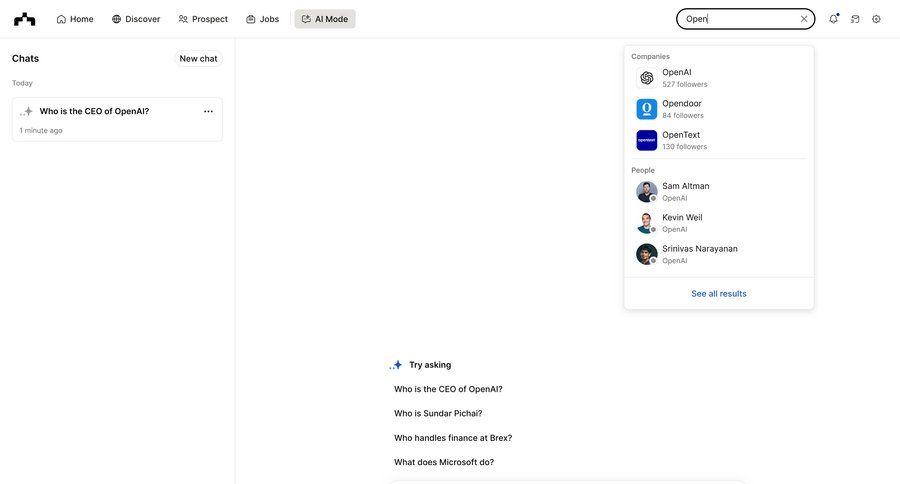Viewport: 900px width, 484px height.
Task: Click Sam Altman's avatar photo
Action: [x=647, y=192]
